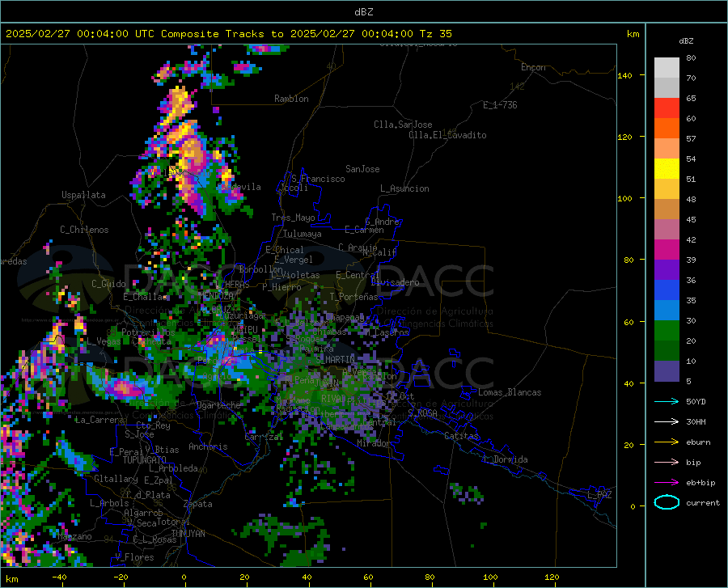The height and width of the screenshot is (588, 728).
Task: Click the 'V_Flores' map label
Action: coord(134,557)
